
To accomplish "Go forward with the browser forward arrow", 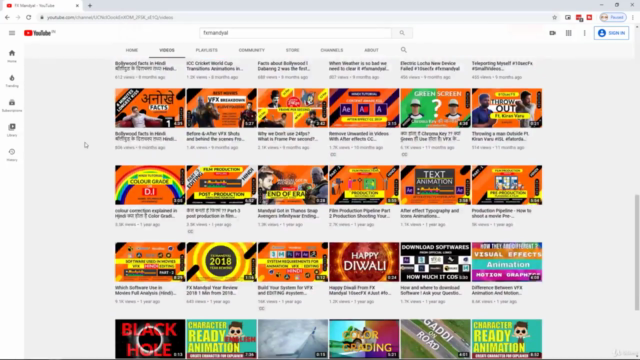I will tap(18, 17).
